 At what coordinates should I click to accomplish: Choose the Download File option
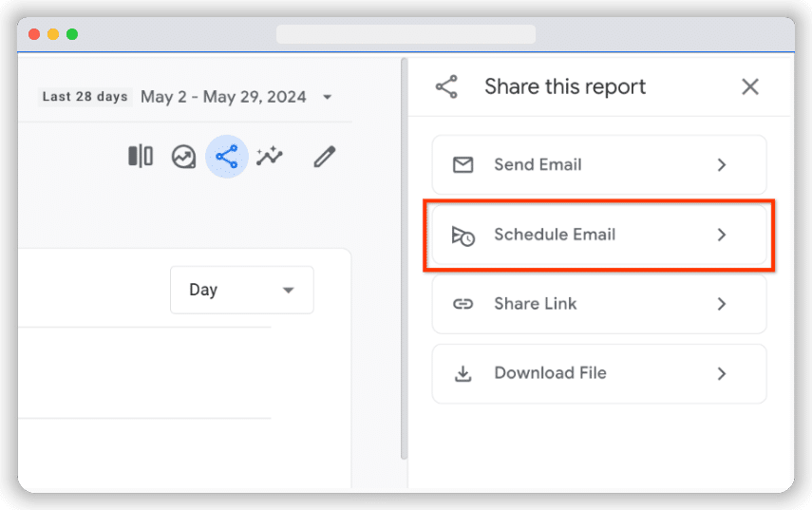[599, 373]
